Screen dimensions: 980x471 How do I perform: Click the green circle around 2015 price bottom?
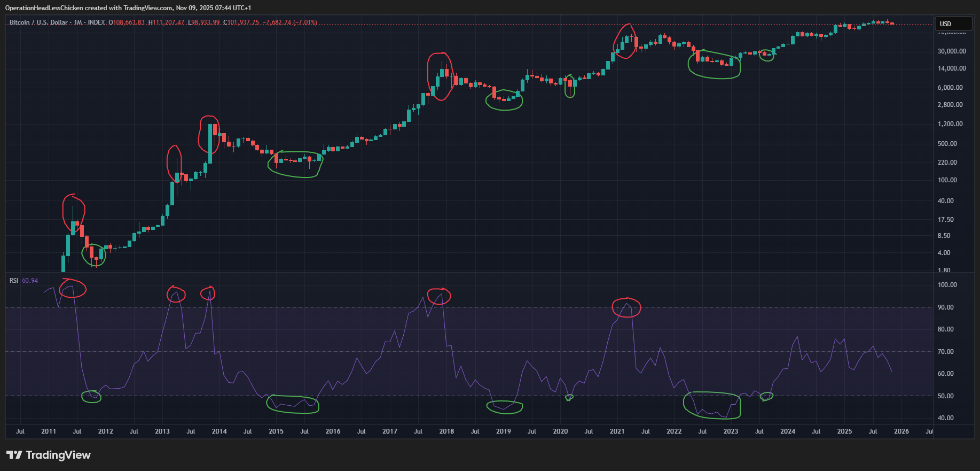(295, 164)
